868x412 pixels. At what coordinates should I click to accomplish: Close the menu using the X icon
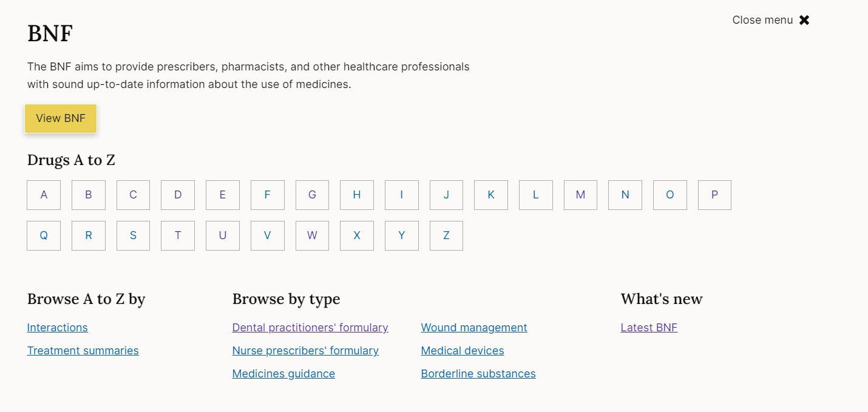click(x=804, y=20)
